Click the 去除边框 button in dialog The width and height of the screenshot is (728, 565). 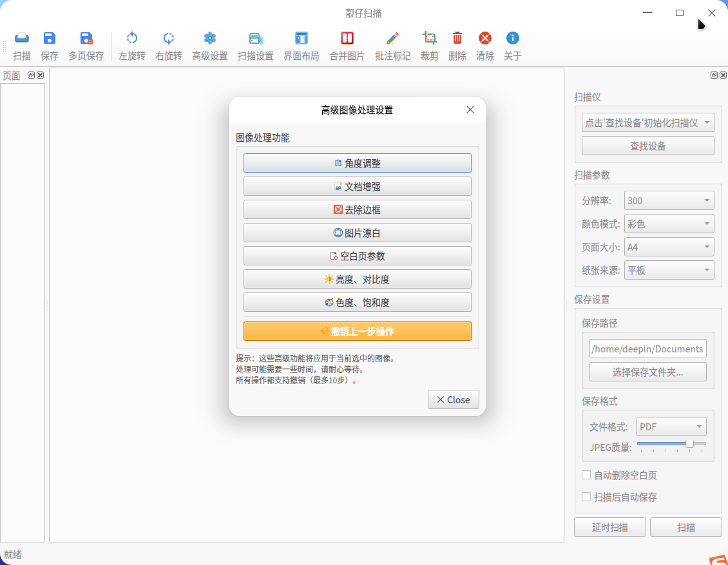pos(358,209)
